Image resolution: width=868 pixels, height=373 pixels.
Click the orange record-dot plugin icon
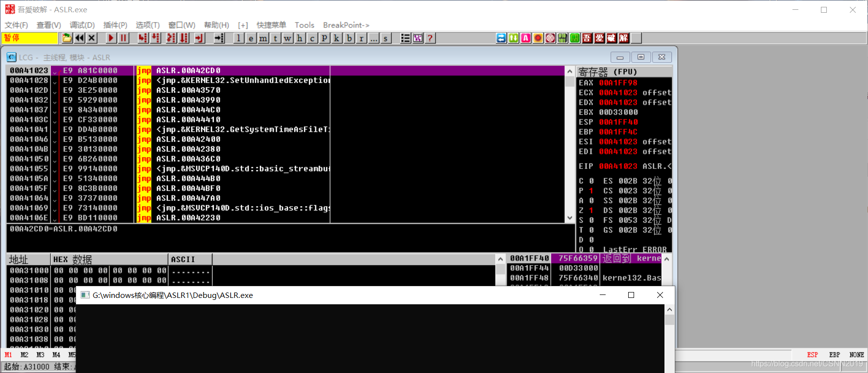[x=538, y=38]
